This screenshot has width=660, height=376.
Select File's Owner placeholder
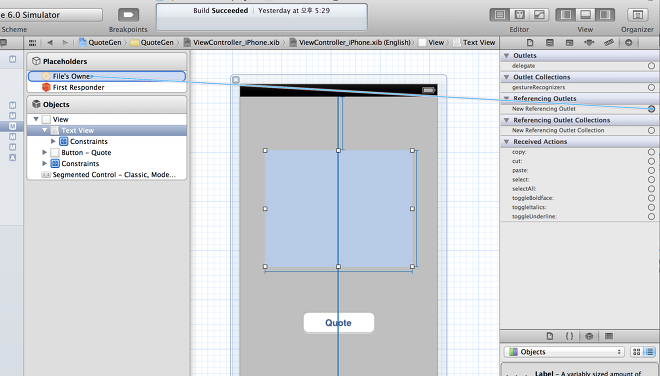tap(107, 76)
